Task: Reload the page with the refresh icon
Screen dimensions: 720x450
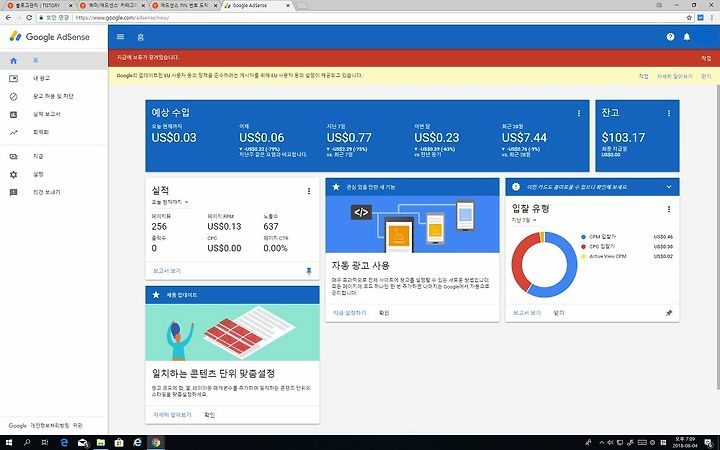Action: click(x=29, y=17)
